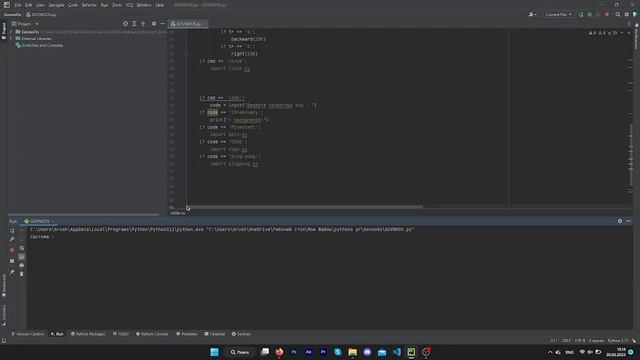Toggle the Project side tab
Viewport: 640px width, 360px height.
tap(4, 31)
